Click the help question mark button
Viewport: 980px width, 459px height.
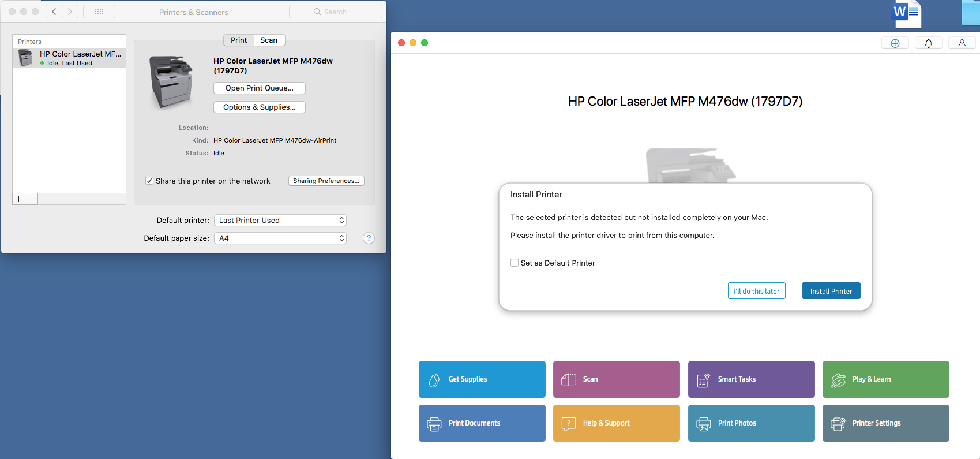tap(369, 238)
